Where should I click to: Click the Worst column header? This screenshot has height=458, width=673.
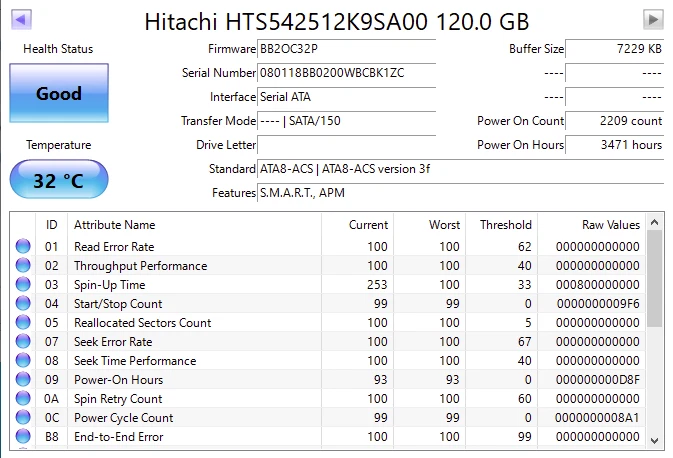tap(429, 224)
